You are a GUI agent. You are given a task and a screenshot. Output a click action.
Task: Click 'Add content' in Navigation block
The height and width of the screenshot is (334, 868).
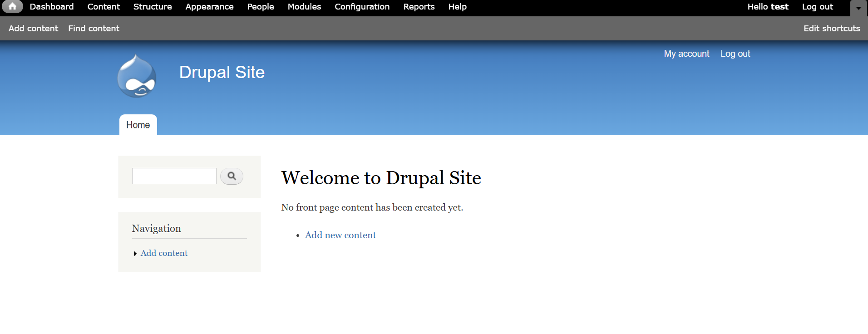click(164, 253)
